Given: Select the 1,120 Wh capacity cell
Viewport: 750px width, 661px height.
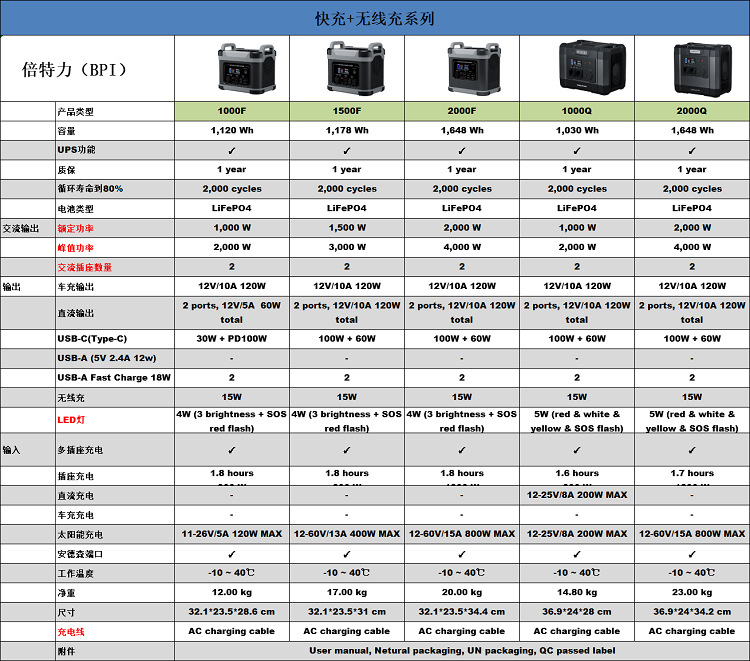Looking at the screenshot, I should (x=232, y=131).
